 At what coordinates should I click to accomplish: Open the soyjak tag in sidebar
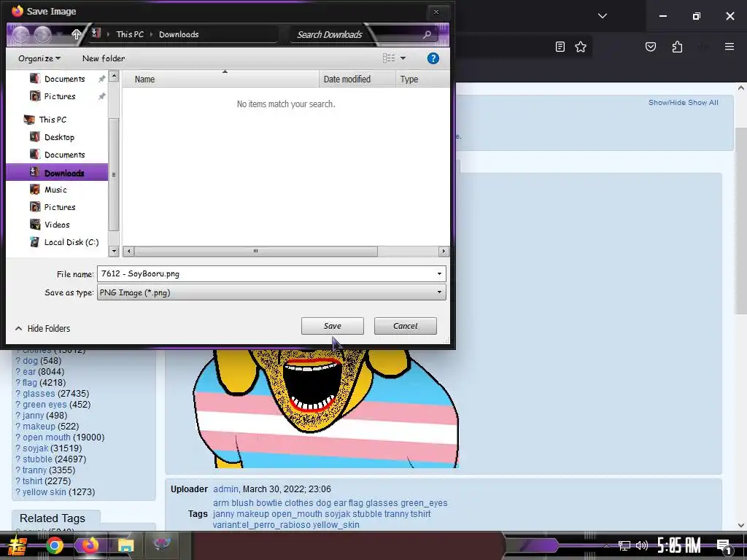[35, 448]
